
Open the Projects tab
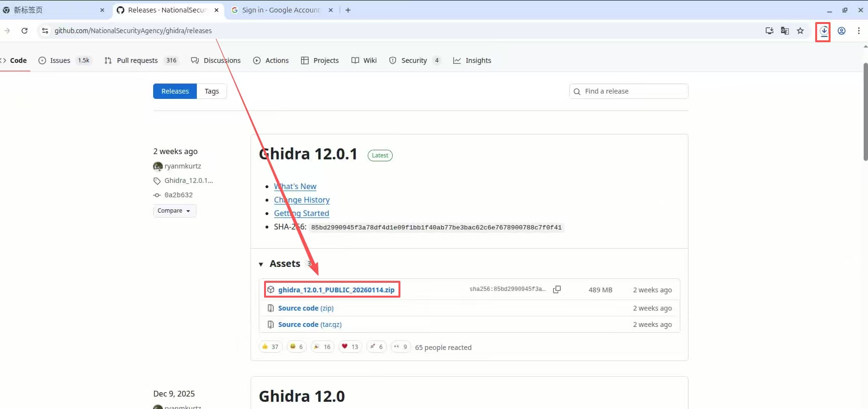coord(320,60)
